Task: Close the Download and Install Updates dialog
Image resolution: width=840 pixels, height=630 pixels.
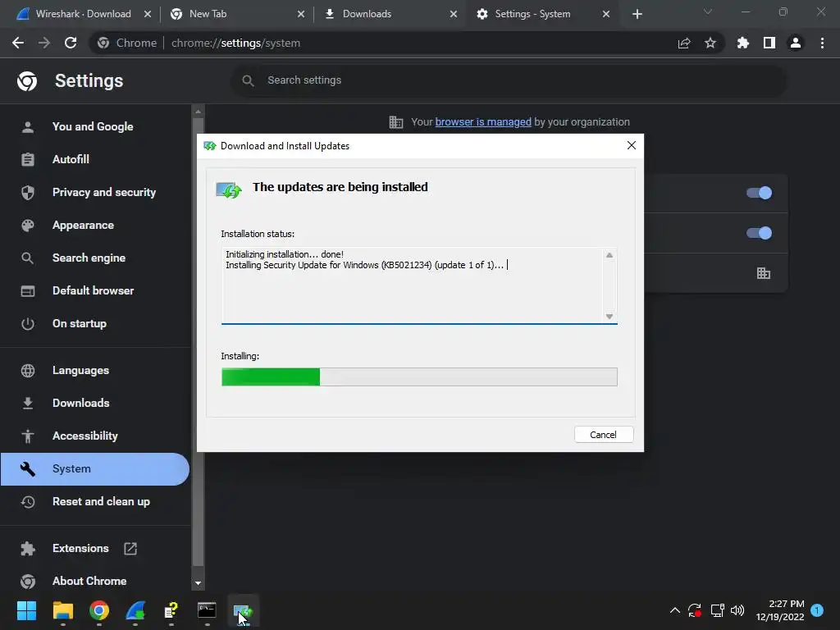Action: (632, 146)
